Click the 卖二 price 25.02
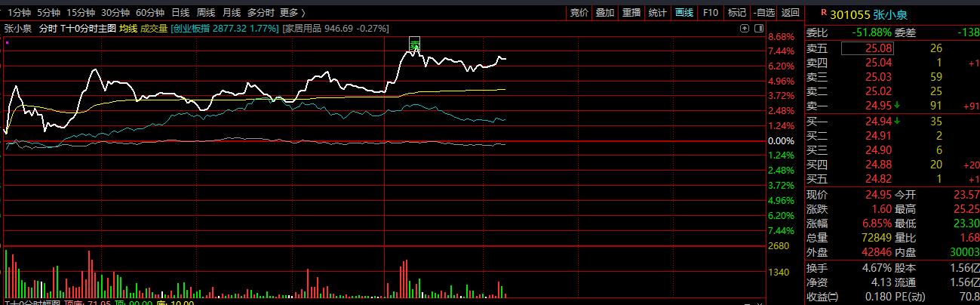This screenshot has height=305, width=980. 879,91
